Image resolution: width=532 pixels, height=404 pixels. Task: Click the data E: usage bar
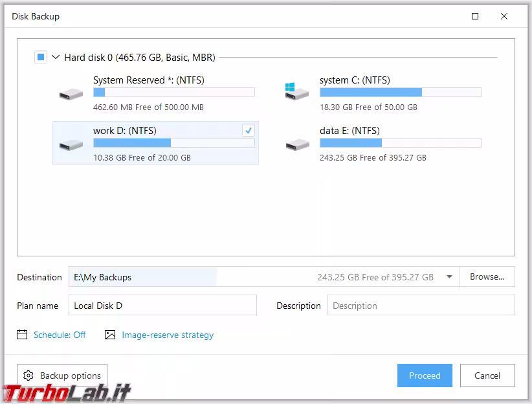pyautogui.click(x=400, y=143)
